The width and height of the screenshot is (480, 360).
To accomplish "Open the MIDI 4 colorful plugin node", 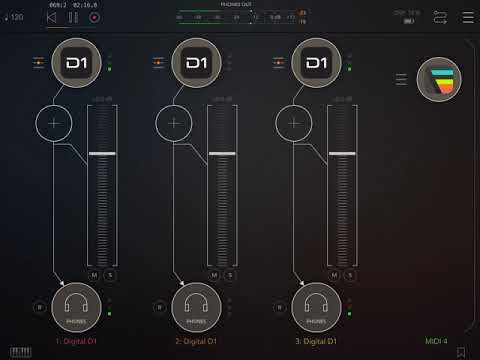I will (439, 79).
